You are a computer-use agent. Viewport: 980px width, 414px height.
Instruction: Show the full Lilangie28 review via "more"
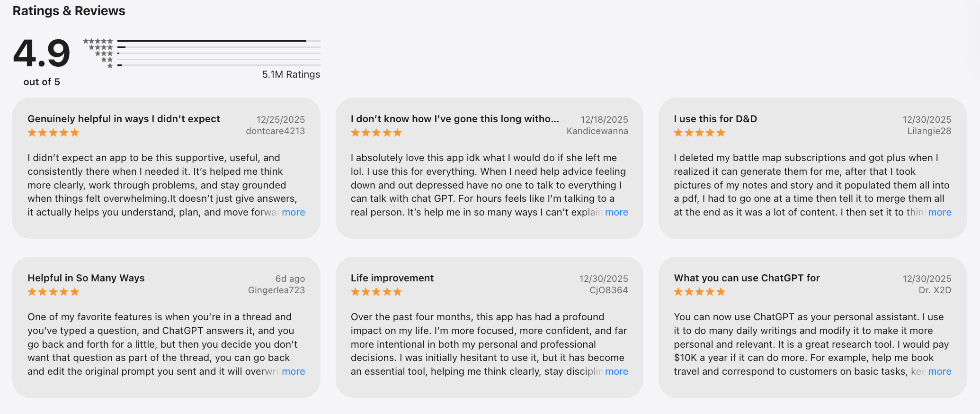[939, 212]
